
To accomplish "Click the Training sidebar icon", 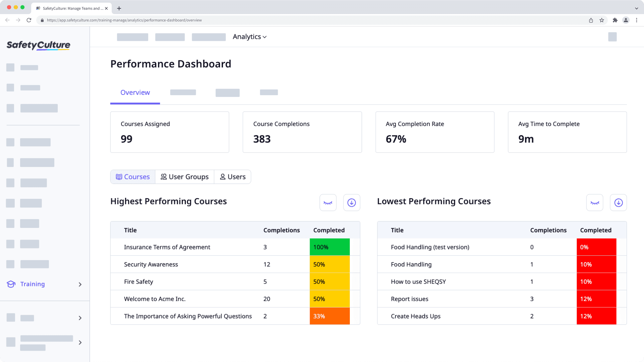I will coord(11,283).
